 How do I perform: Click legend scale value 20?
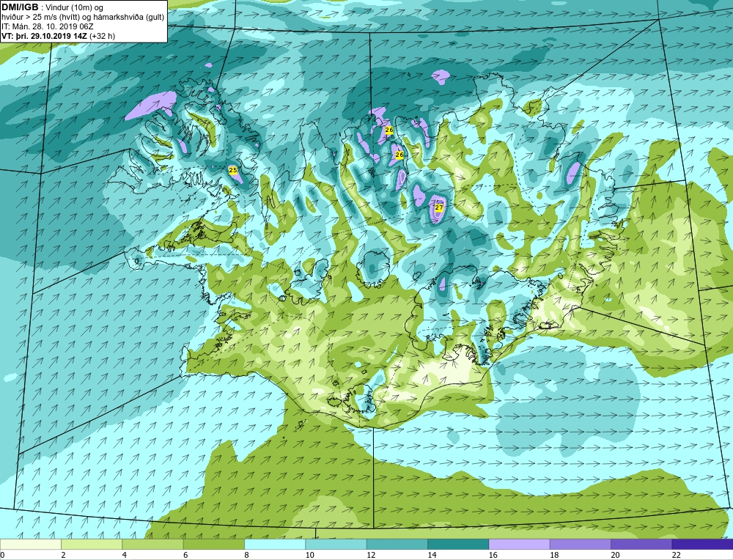(x=615, y=555)
